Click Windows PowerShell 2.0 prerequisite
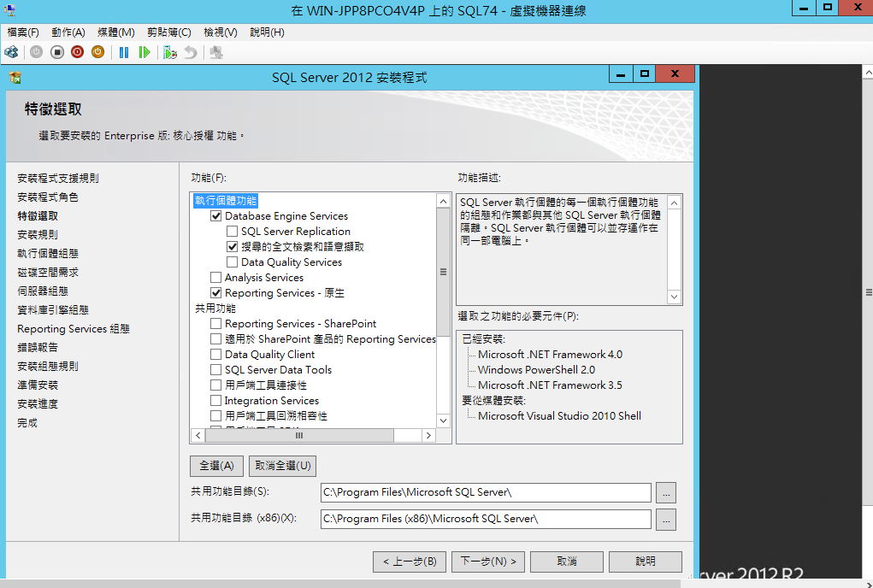Image resolution: width=873 pixels, height=588 pixels. coord(536,370)
